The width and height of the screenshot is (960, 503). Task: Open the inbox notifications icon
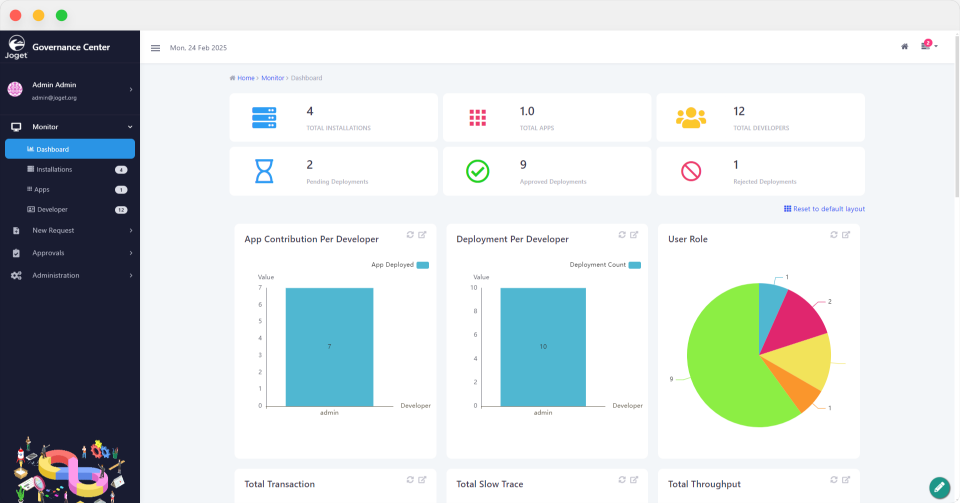926,46
